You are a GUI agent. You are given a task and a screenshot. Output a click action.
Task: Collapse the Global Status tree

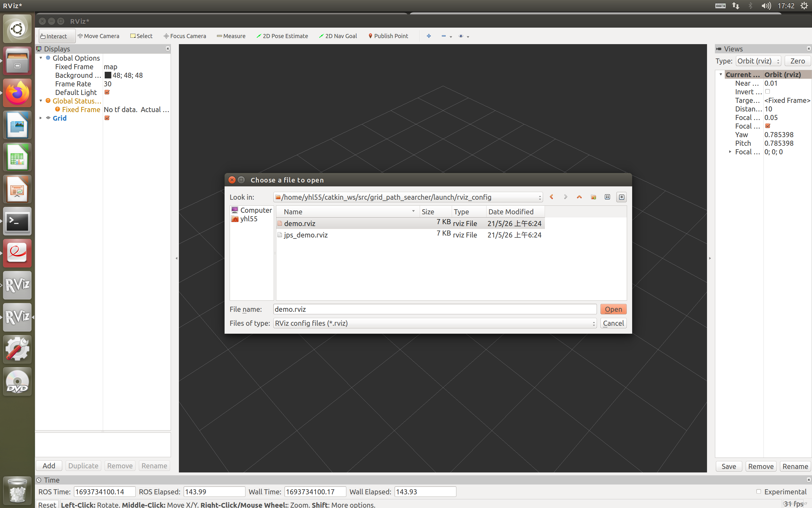tap(41, 101)
